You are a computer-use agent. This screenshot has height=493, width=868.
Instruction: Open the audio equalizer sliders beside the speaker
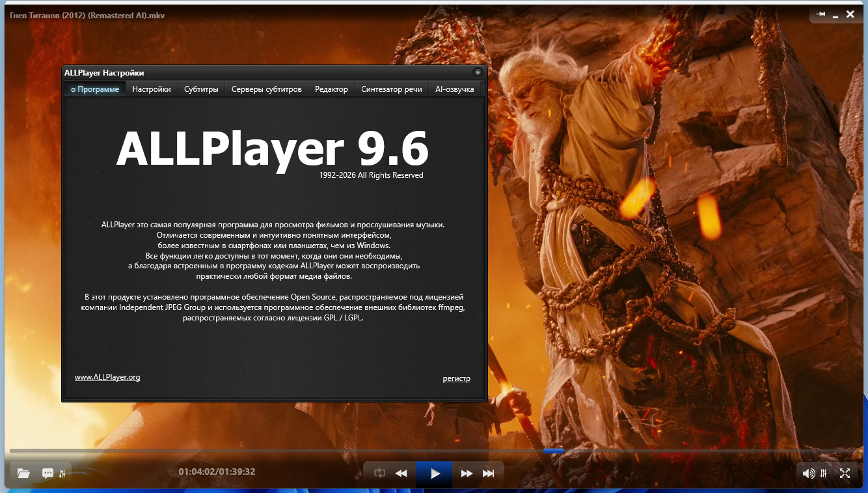point(824,473)
